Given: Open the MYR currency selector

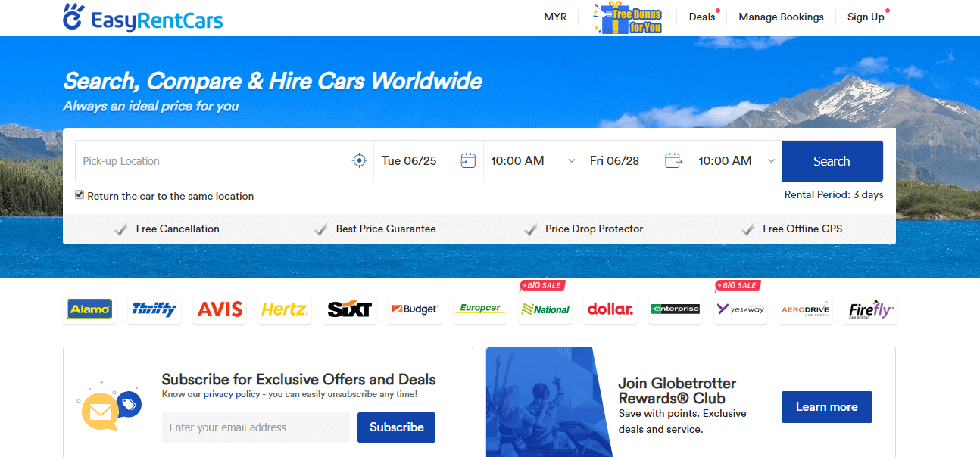Looking at the screenshot, I should pos(555,17).
